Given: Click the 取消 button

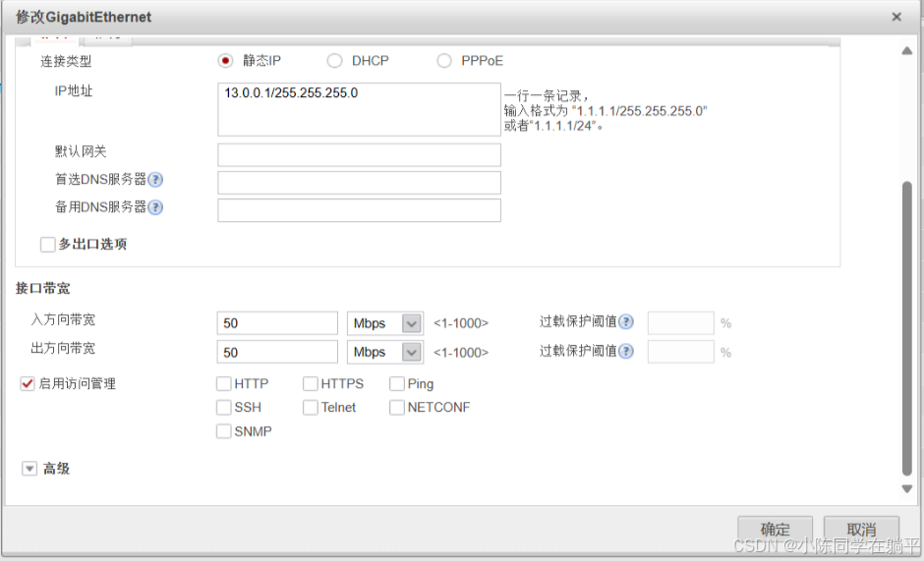Looking at the screenshot, I should (861, 530).
